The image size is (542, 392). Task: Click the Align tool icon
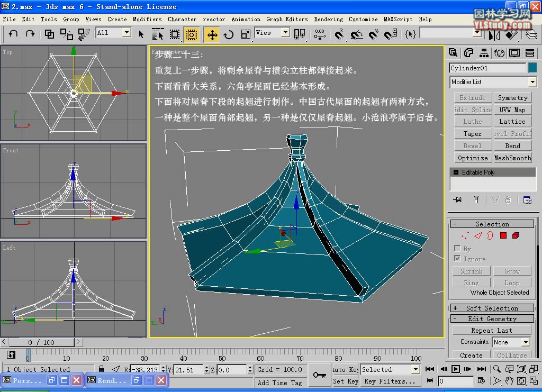[x=512, y=34]
